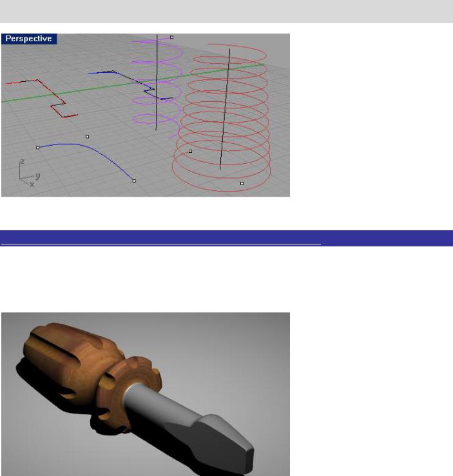Click the rendered screwdriver image
The height and width of the screenshot is (476, 453).
(x=146, y=394)
